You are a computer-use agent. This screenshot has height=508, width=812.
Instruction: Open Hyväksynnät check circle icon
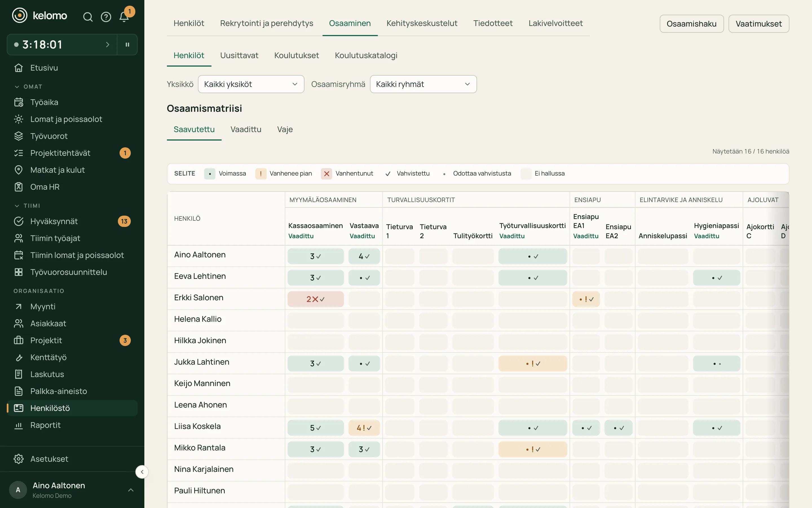pyautogui.click(x=19, y=222)
